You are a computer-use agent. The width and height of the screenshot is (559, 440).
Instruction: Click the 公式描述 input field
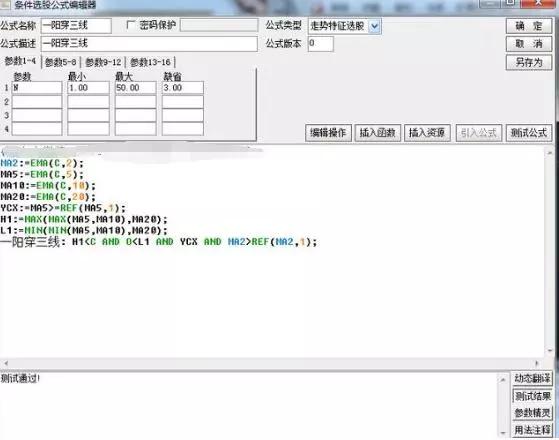coord(149,44)
